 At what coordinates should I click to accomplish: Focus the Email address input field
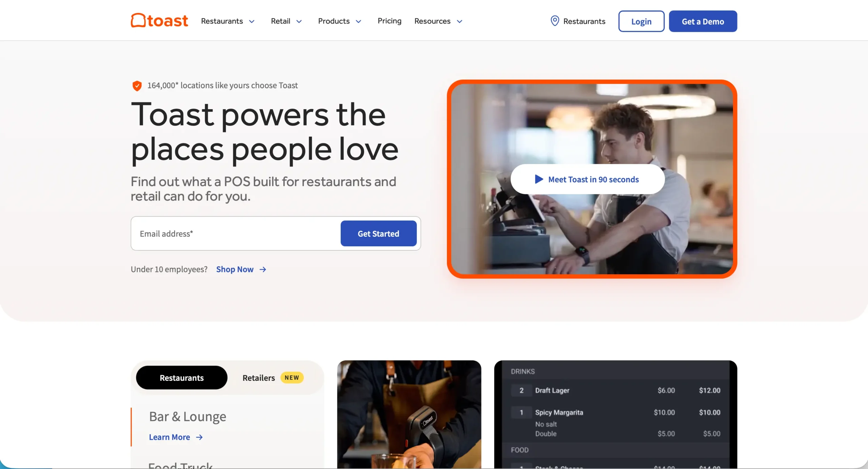236,233
